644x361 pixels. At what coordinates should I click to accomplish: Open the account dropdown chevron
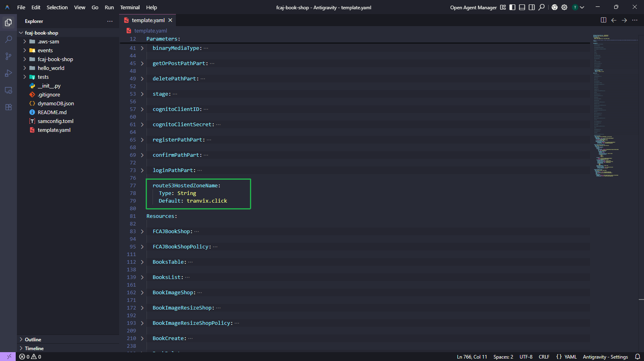tap(582, 7)
